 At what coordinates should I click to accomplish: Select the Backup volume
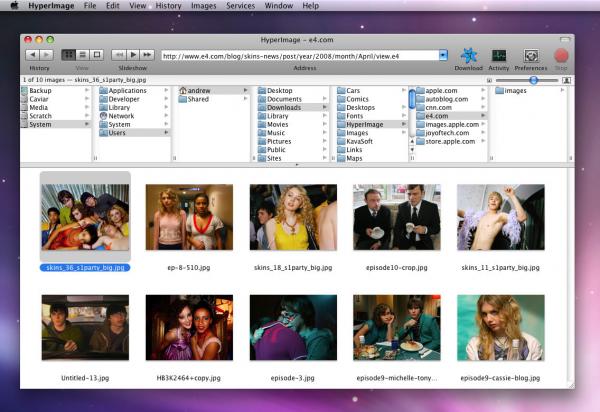click(55, 91)
